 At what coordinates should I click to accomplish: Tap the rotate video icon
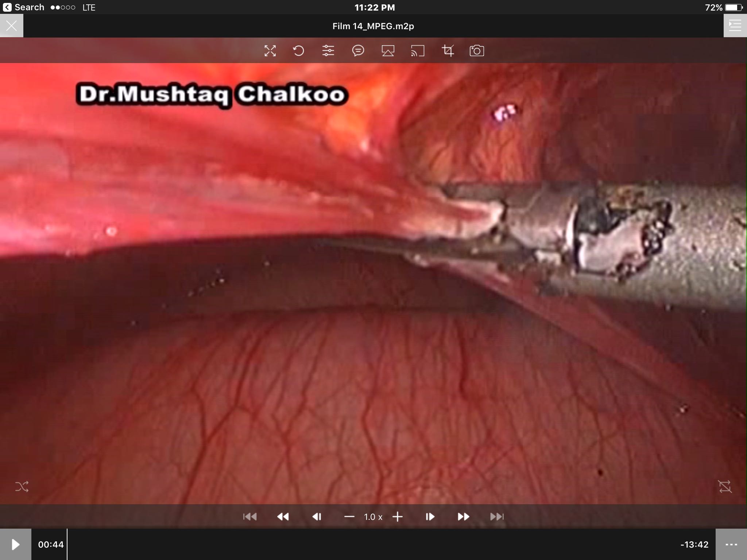(299, 51)
